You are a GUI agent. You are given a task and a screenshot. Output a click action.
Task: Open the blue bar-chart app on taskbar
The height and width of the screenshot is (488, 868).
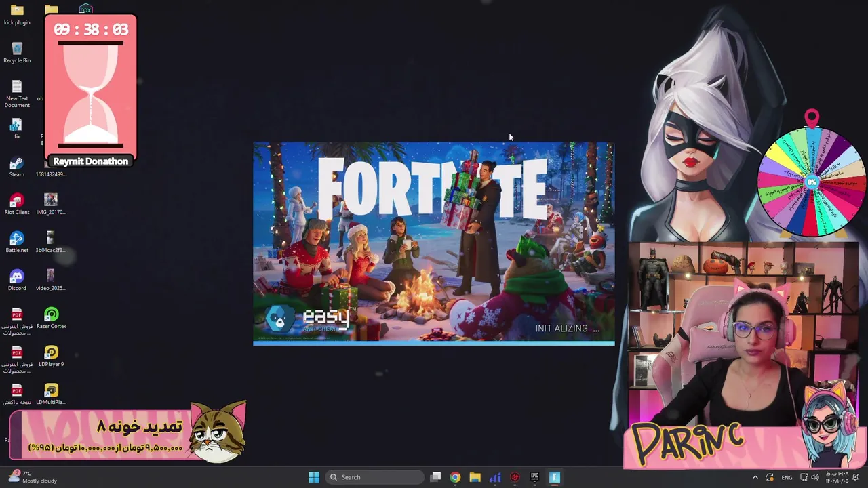(495, 477)
